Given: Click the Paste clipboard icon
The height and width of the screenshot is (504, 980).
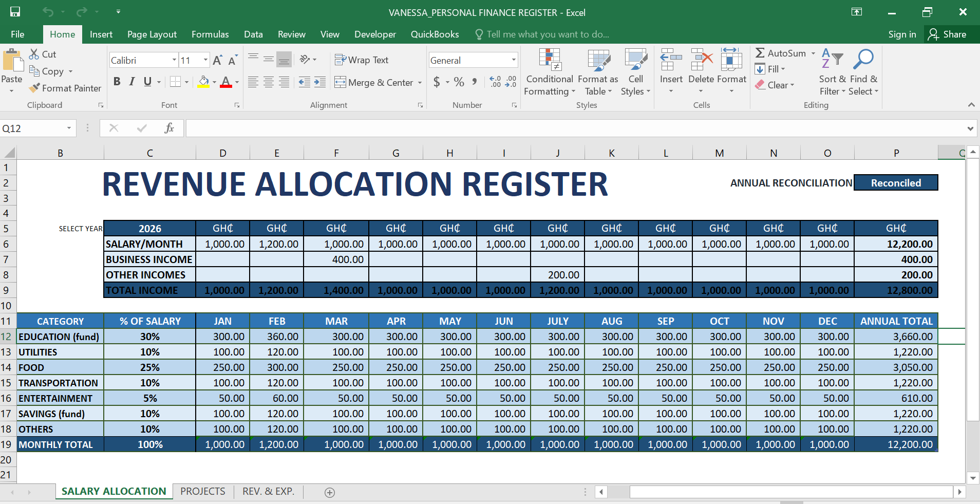Looking at the screenshot, I should 12,60.
